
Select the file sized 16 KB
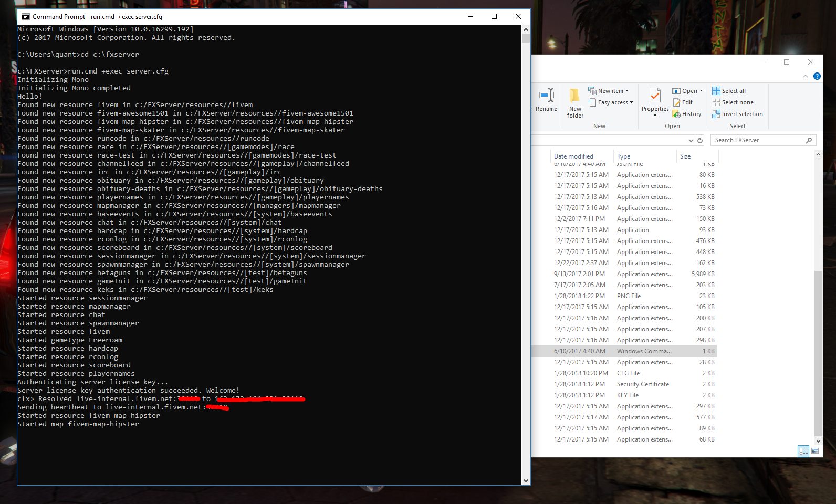(624, 186)
